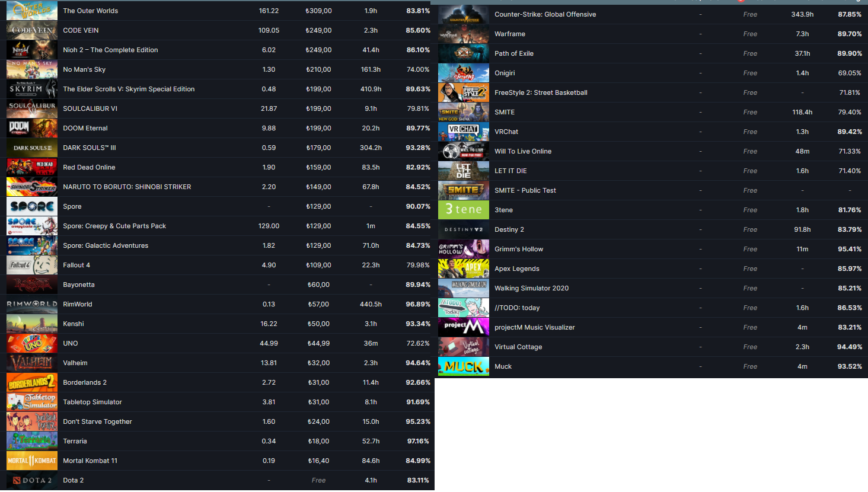Select Grimm's Hollow game name
Screen dimensions: 868x492
coord(519,249)
